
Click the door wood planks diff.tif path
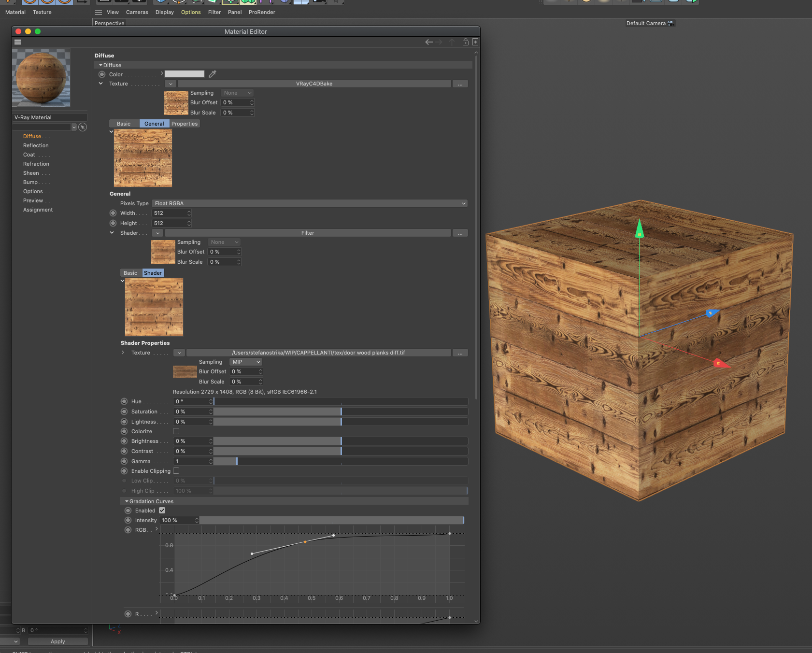coord(318,353)
